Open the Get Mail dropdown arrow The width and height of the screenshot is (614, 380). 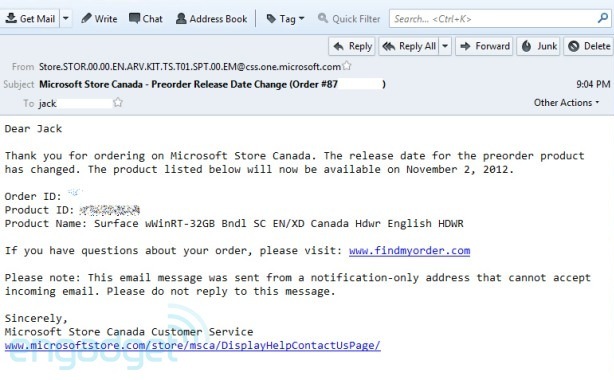(66, 18)
